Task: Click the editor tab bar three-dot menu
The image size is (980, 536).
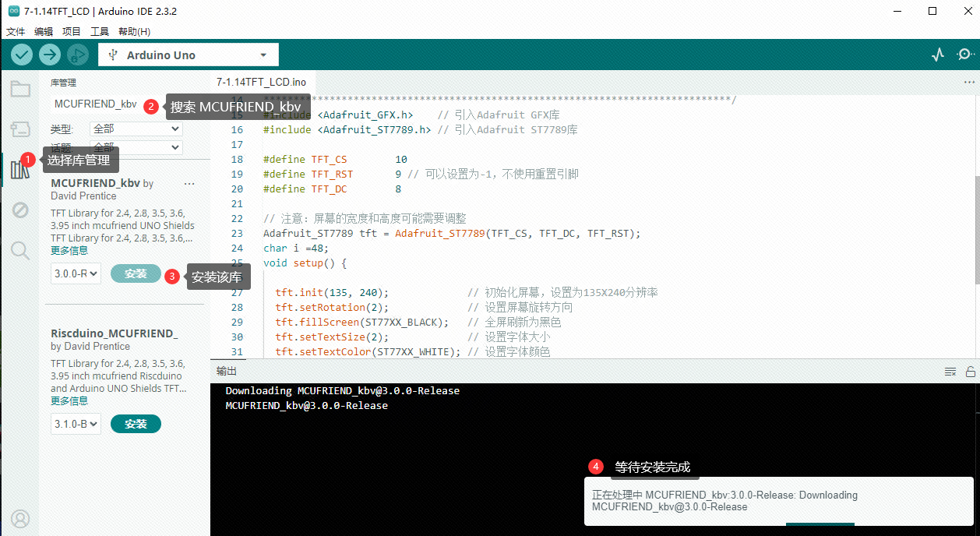Action: [968, 82]
